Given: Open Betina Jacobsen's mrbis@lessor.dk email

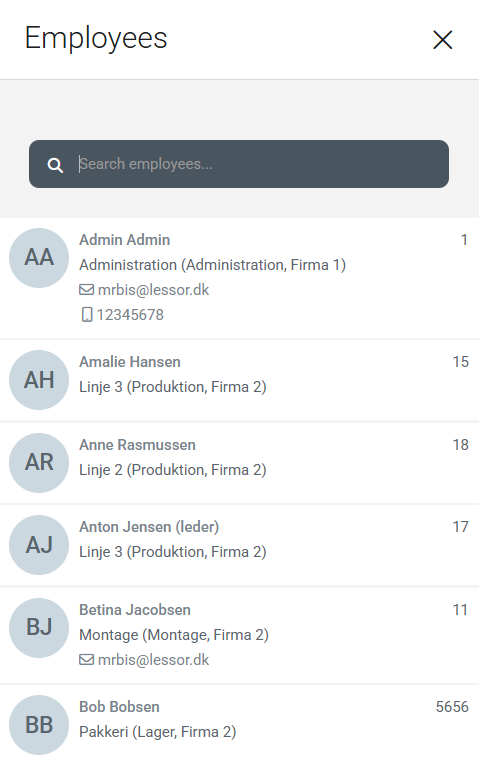Looking at the screenshot, I should click(x=153, y=660).
